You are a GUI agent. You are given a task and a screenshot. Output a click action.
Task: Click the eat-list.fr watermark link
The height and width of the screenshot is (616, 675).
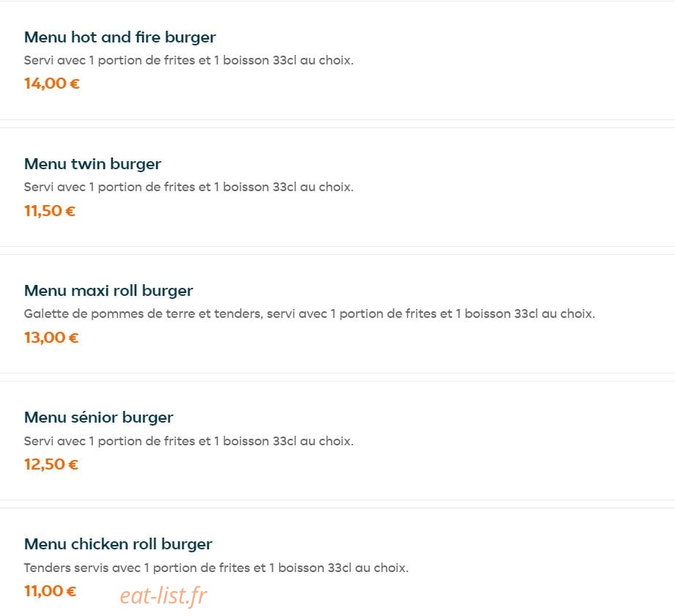(x=163, y=595)
